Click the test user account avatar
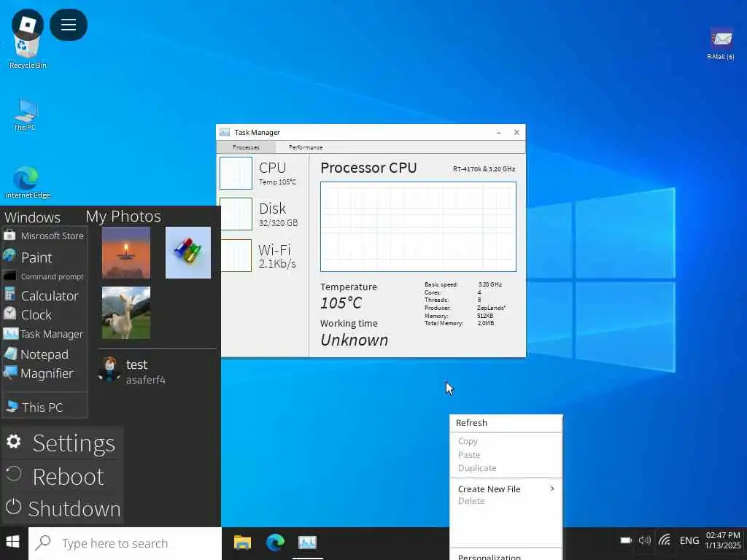Screen dimensions: 747x560 tap(109, 370)
